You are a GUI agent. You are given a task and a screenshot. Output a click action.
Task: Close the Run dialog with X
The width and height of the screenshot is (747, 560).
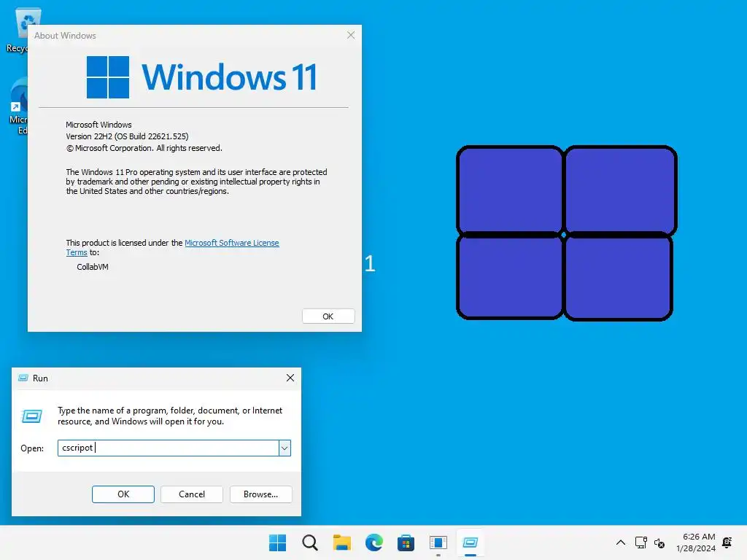(290, 378)
